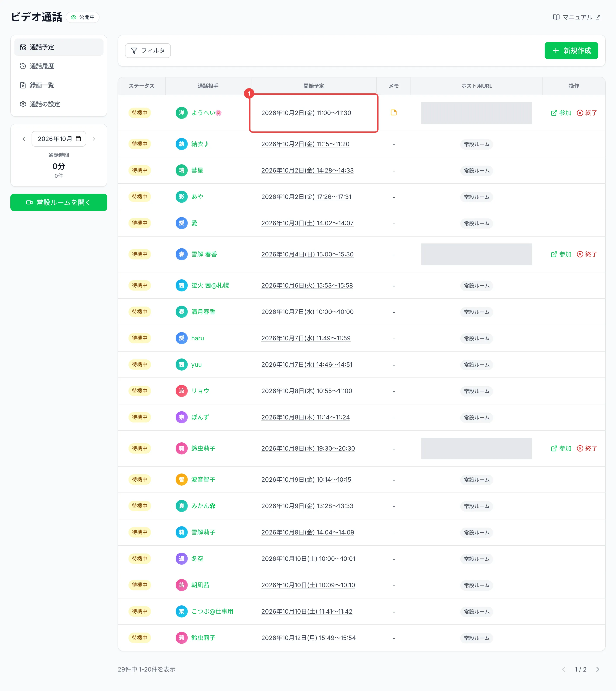
Task: Click the 彩 avatar icon for あや
Action: pyautogui.click(x=181, y=197)
